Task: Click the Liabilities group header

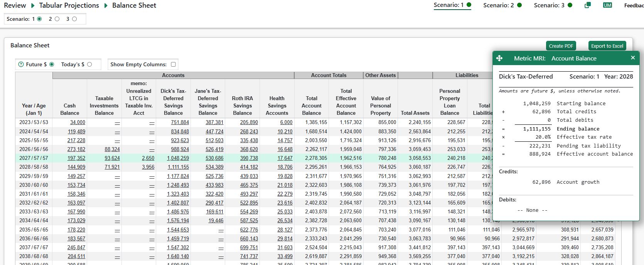Action: (x=467, y=75)
